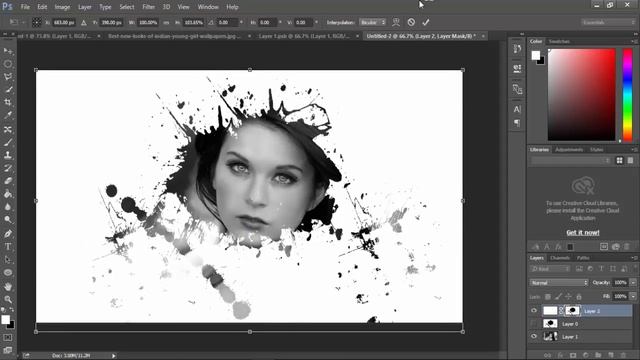Toggle lock all padlock icon
Viewport: 640px width, 360px height.
(x=578, y=297)
